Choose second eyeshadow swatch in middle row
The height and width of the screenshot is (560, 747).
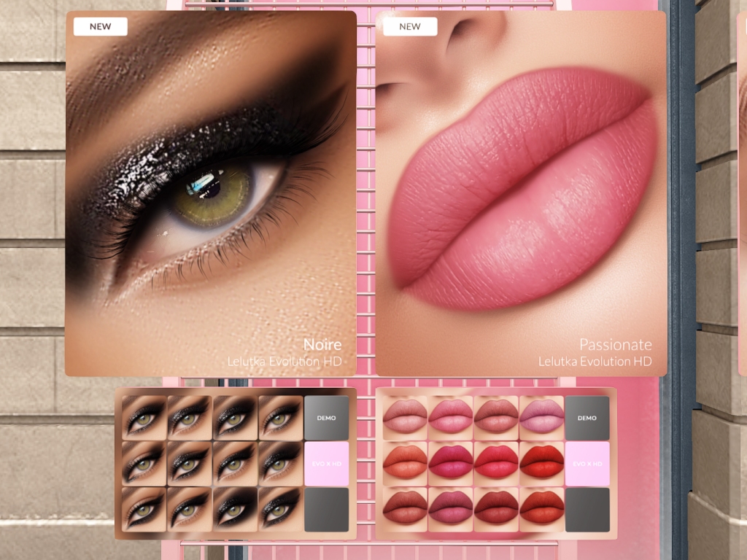click(189, 464)
